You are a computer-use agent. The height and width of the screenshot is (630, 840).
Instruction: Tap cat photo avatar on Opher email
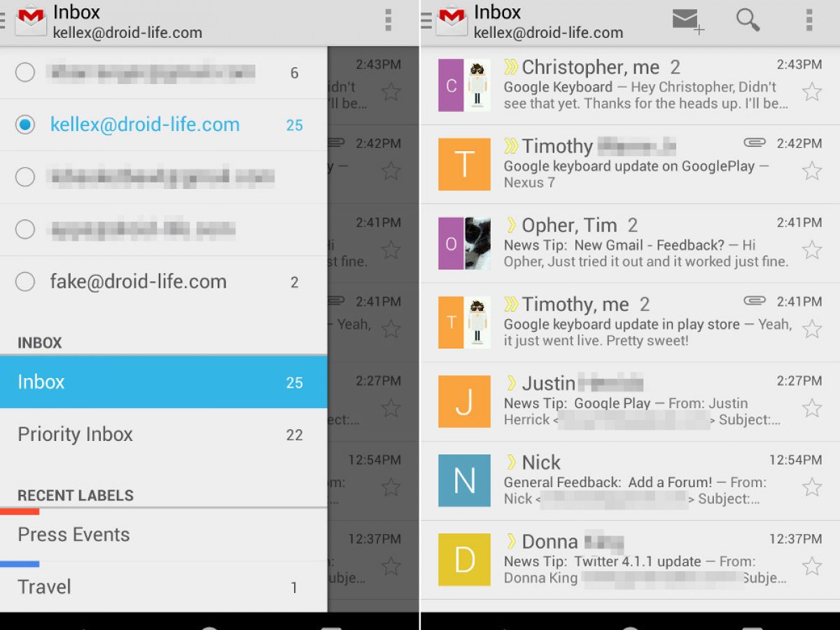[477, 244]
